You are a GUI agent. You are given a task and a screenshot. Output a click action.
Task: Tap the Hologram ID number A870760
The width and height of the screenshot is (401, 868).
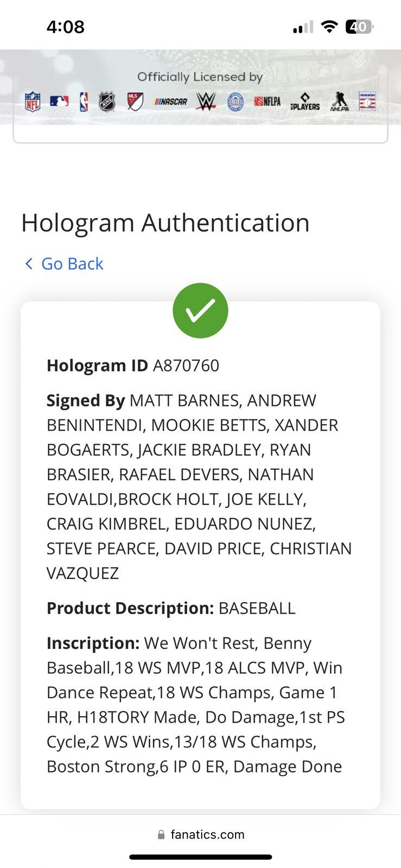[x=186, y=366]
